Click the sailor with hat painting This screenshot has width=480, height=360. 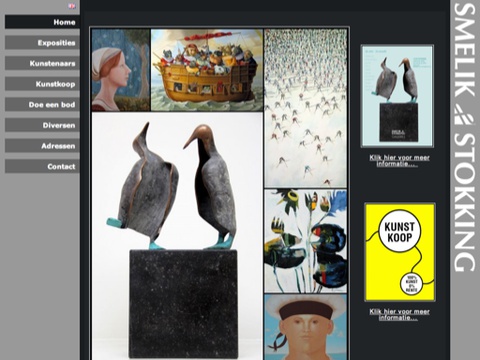pos(306,327)
